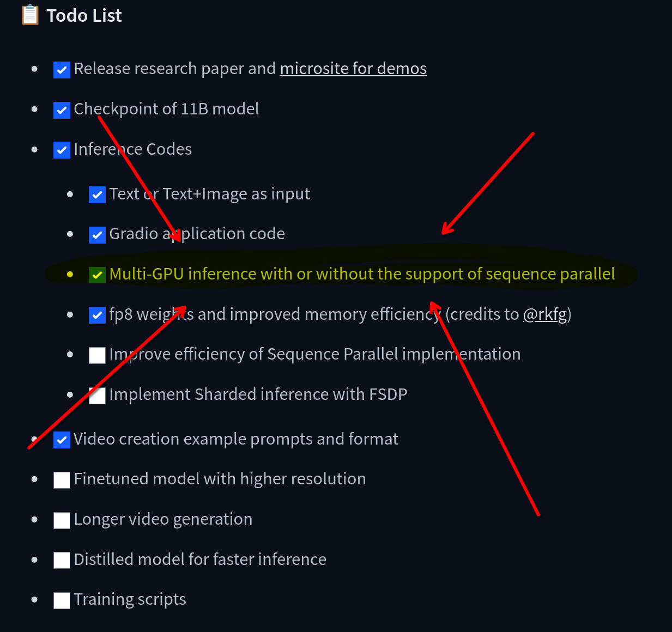
Task: Uncheck the fp8 weights checkbox
Action: [x=97, y=315]
